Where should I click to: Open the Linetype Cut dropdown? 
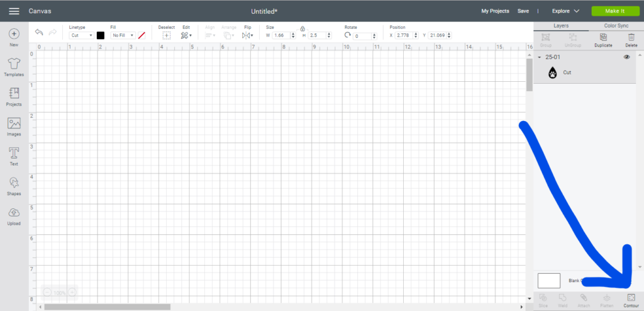81,36
